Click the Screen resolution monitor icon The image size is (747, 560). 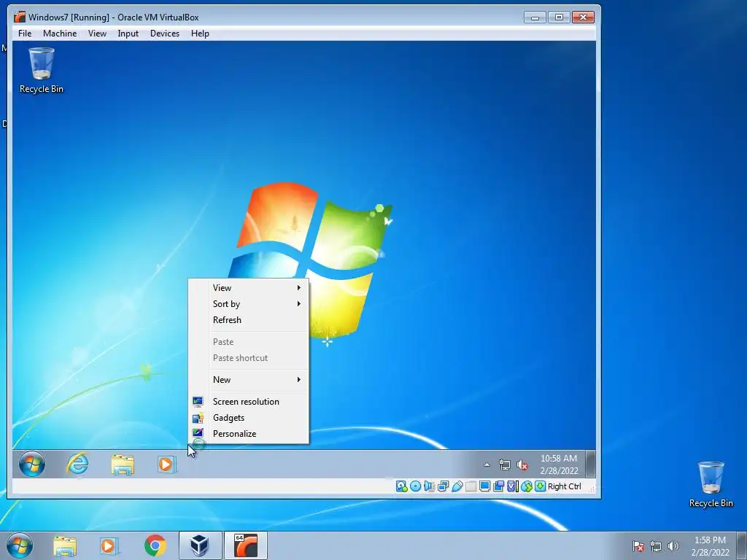point(198,402)
